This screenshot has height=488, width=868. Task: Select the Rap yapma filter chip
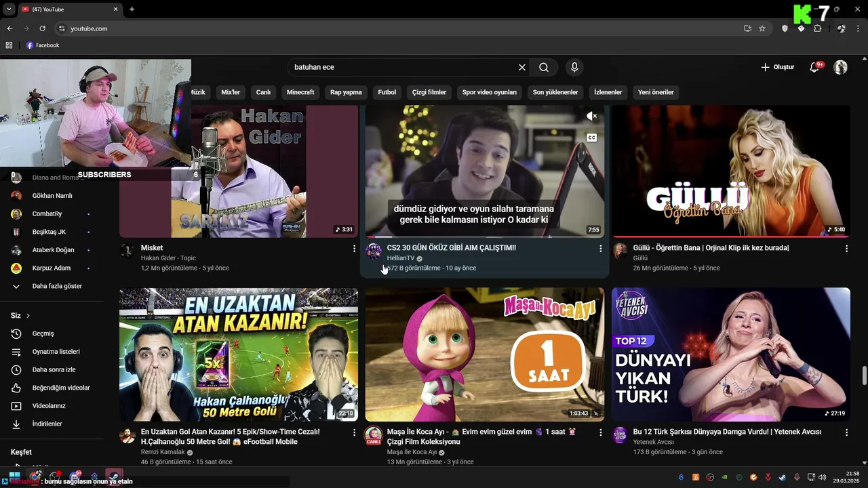346,92
